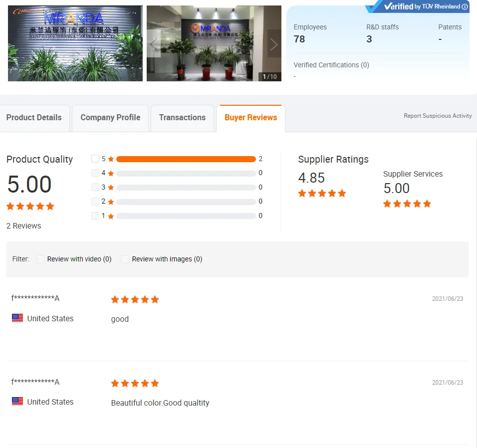Click the Supplier Ratings 4.85 score

311,178
